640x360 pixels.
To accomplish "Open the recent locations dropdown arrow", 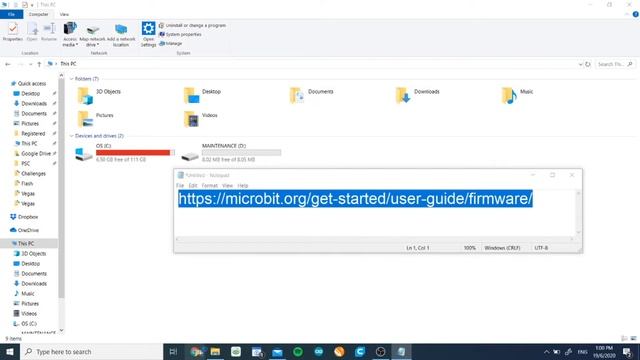I will (x=31, y=64).
